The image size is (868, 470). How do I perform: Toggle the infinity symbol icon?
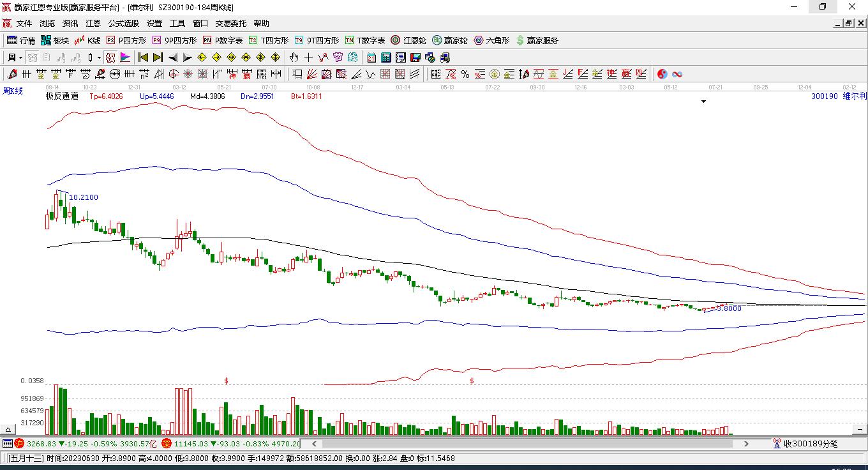click(677, 74)
